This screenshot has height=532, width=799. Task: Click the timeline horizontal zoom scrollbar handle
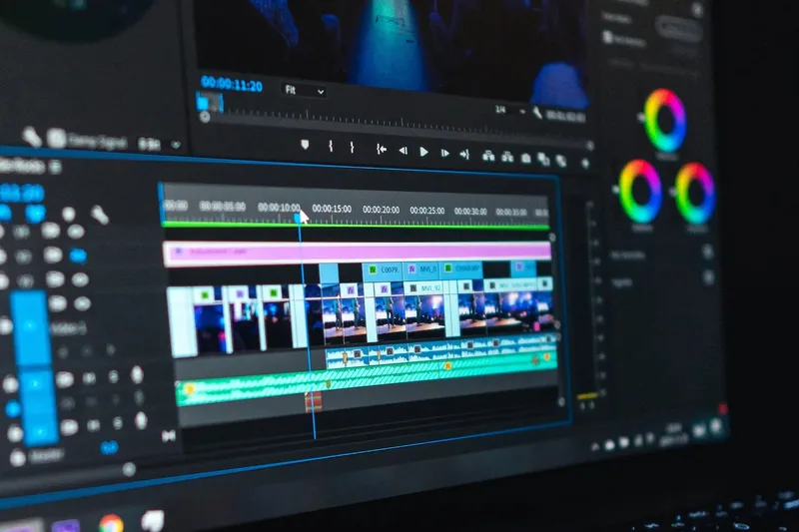point(130,469)
